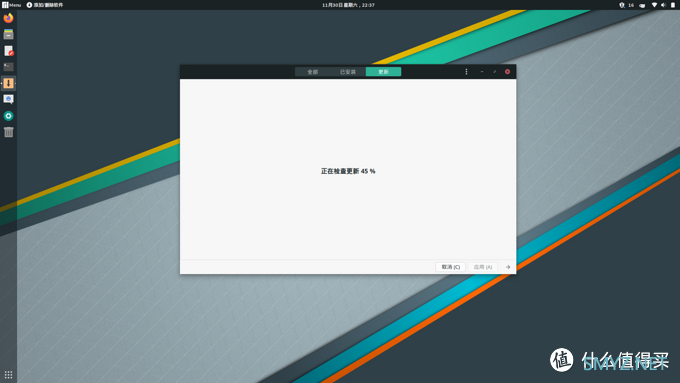Open the Wi-Fi network indicator
This screenshot has width=680, height=383.
tap(654, 5)
